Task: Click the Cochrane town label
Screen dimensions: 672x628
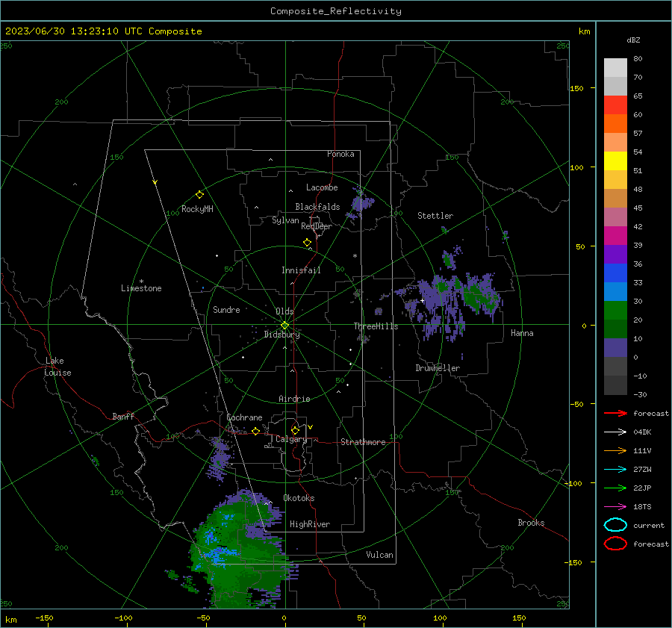Action: point(244,417)
